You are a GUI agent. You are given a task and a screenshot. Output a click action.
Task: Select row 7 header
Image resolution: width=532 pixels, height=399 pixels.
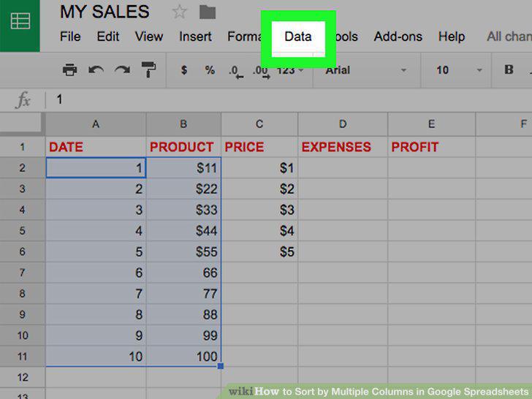tap(23, 273)
